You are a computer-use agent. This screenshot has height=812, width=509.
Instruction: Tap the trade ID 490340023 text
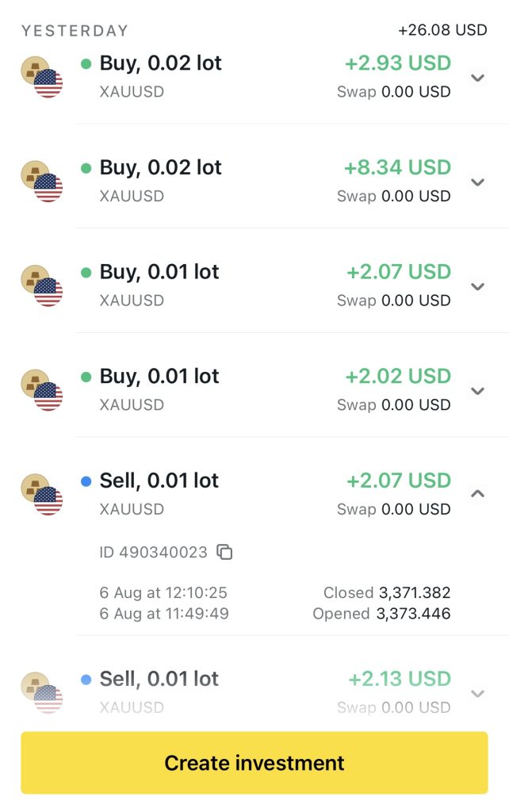pyautogui.click(x=153, y=552)
